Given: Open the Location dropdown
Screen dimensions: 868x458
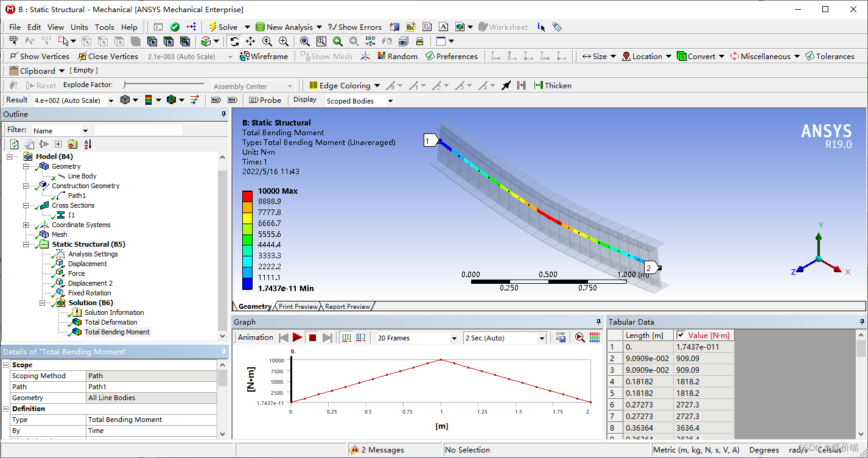Looking at the screenshot, I should tap(646, 56).
